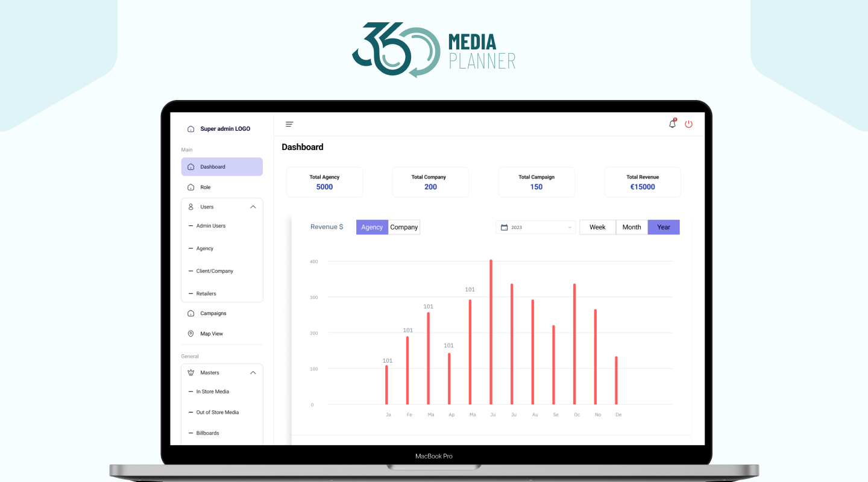Select the Month range button

click(x=631, y=227)
